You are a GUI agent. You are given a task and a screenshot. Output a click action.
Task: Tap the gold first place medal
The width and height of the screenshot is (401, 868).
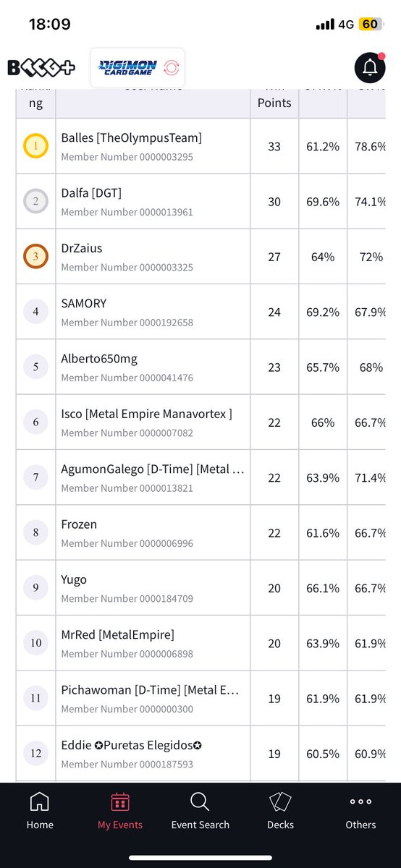35,146
